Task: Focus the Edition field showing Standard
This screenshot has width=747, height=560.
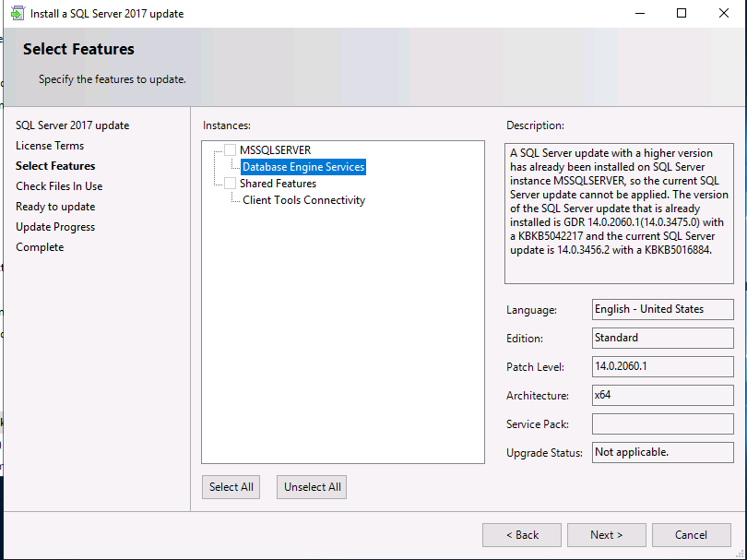Action: (662, 338)
